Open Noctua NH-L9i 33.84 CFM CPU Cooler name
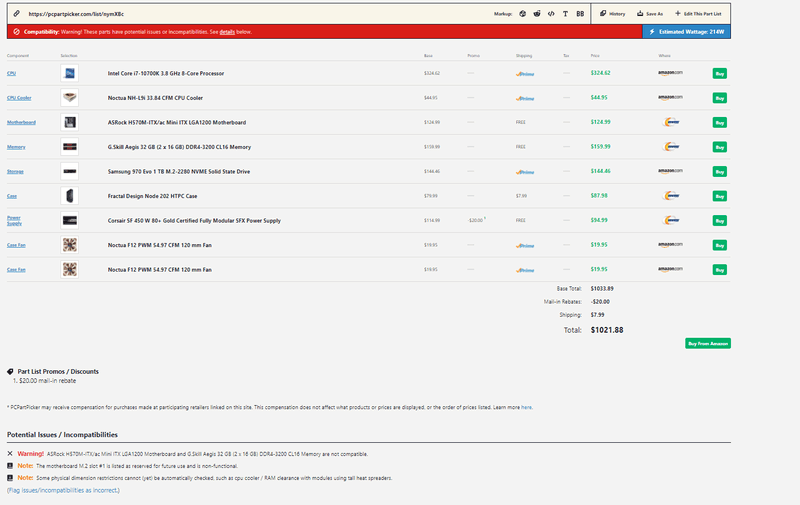 click(155, 98)
